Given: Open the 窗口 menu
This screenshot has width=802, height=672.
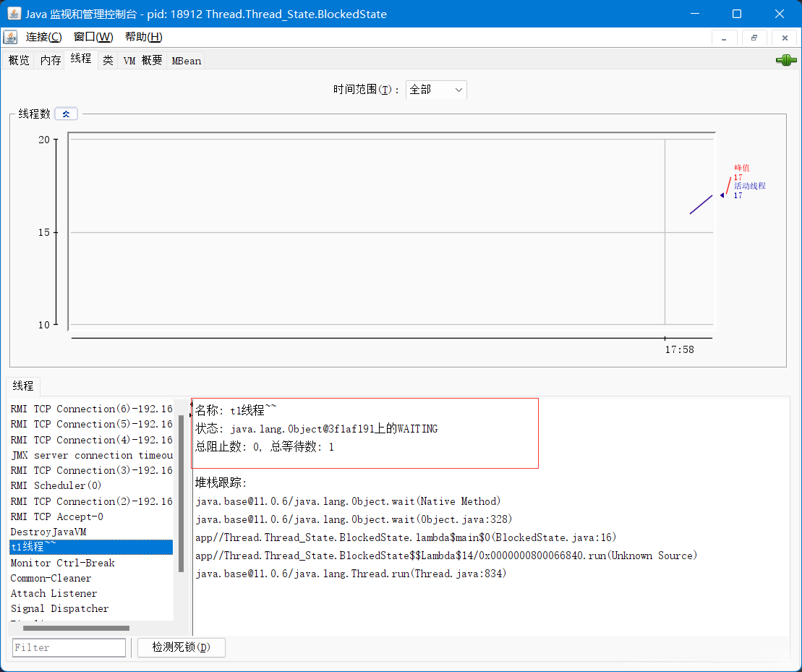Looking at the screenshot, I should click(93, 37).
